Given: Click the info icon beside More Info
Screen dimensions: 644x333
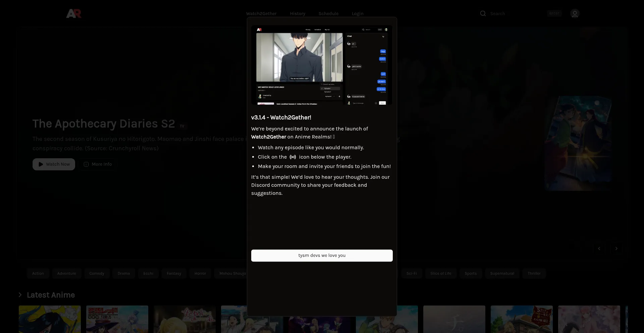Looking at the screenshot, I should click(86, 164).
